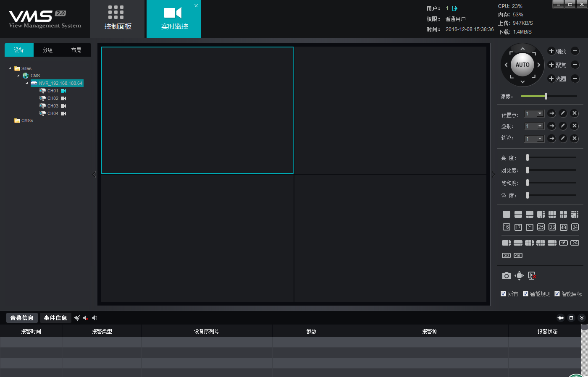Viewport: 588px width, 377px height.
Task: Choose the 64-view layout icon
Action: coord(575,227)
